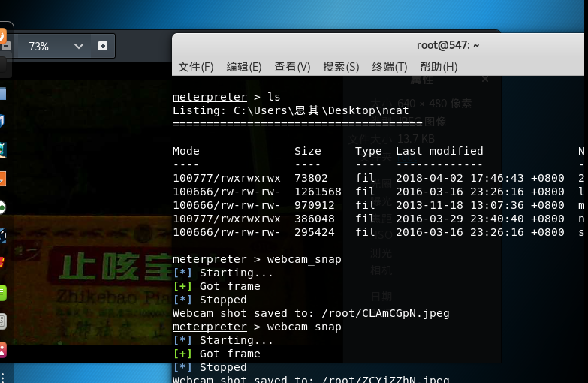Viewport: 588px width, 383px height.
Task: Click the Listing path line with Desktop\ncat
Action: 291,110
